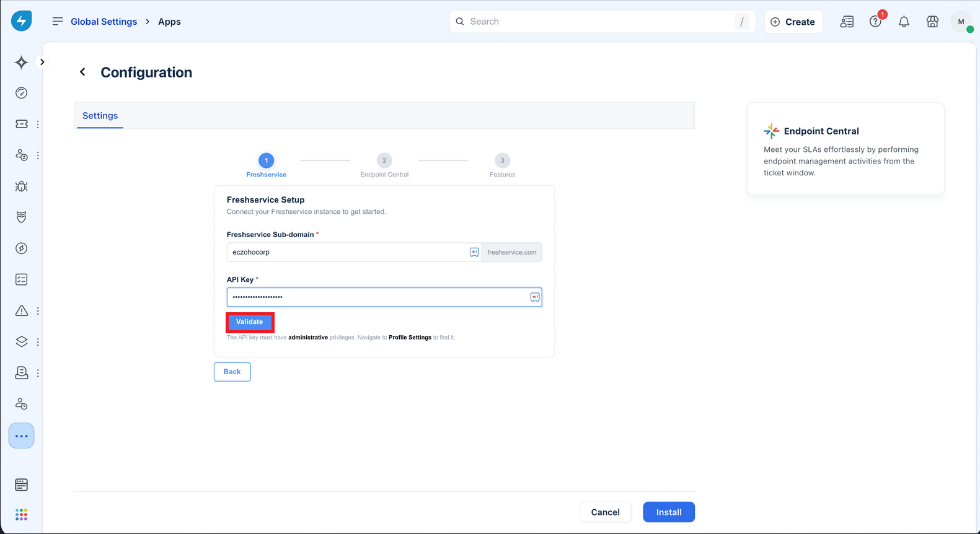This screenshot has width=980, height=534.
Task: Open the Create button
Action: (x=793, y=22)
